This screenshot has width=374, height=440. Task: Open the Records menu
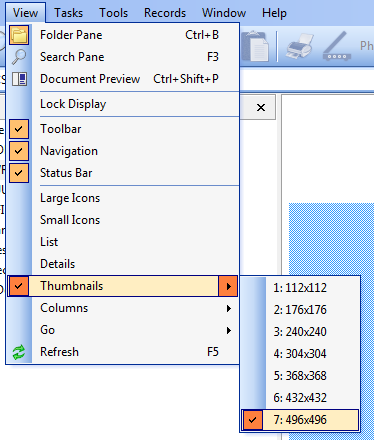(x=165, y=13)
